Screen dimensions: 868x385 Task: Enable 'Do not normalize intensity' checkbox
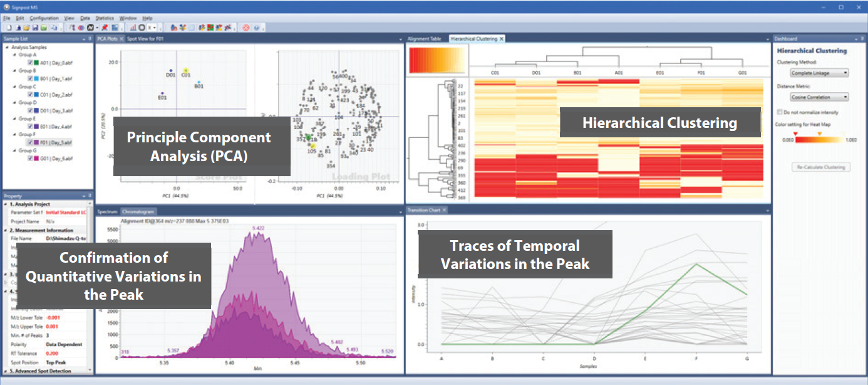(779, 112)
